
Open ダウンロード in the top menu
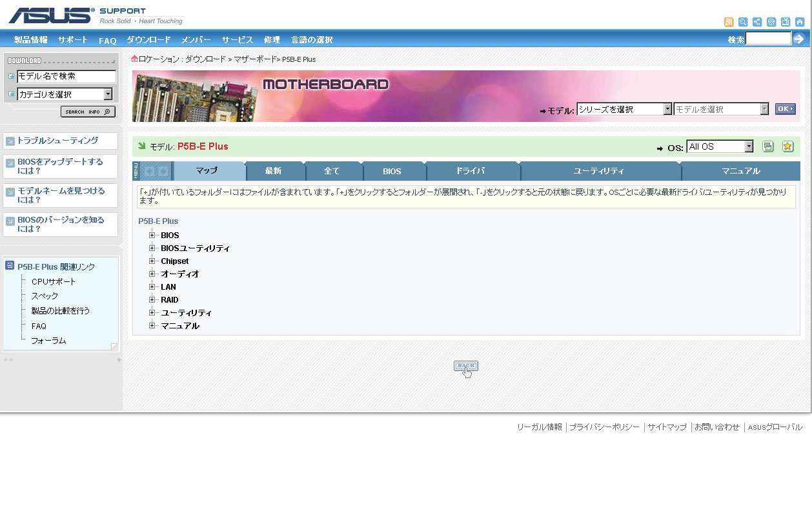click(149, 40)
